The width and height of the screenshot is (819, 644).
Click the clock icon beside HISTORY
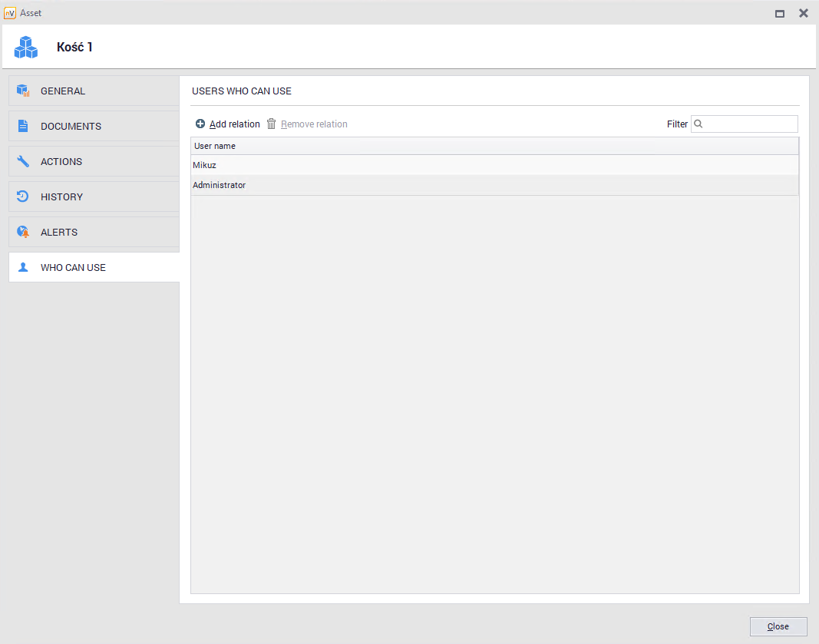tap(23, 197)
